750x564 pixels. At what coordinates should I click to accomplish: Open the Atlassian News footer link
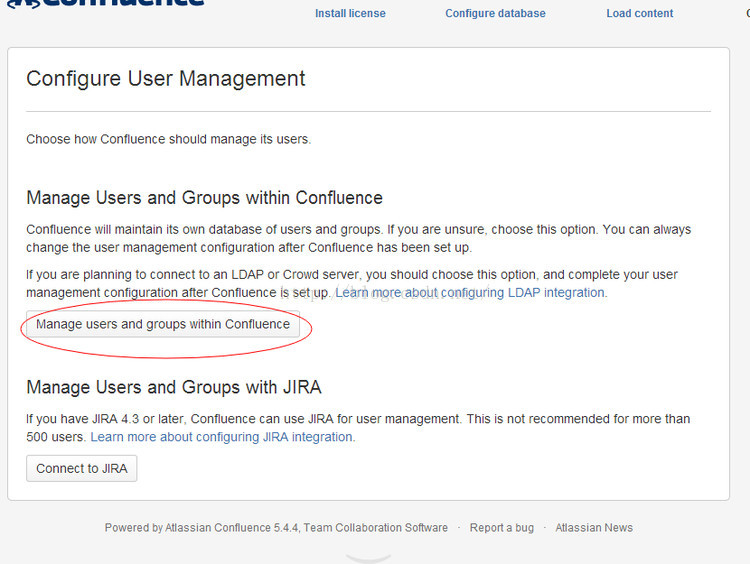(594, 528)
